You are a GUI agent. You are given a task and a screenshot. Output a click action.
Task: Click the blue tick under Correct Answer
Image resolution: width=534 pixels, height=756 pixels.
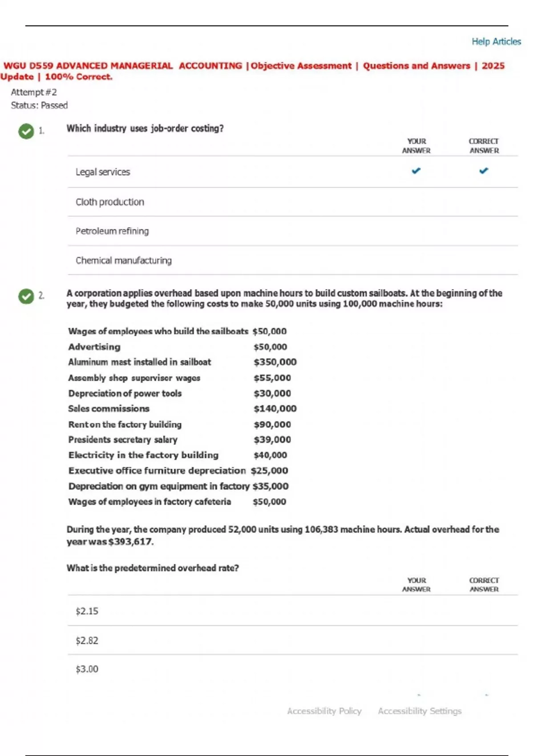(x=484, y=171)
